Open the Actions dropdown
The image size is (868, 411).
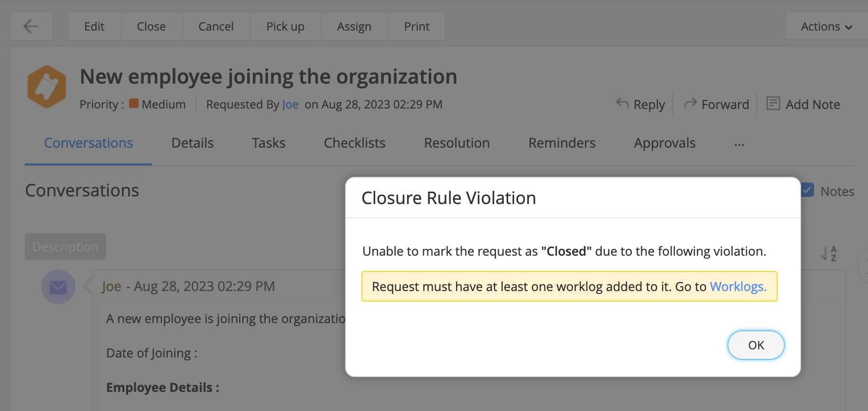click(x=824, y=26)
